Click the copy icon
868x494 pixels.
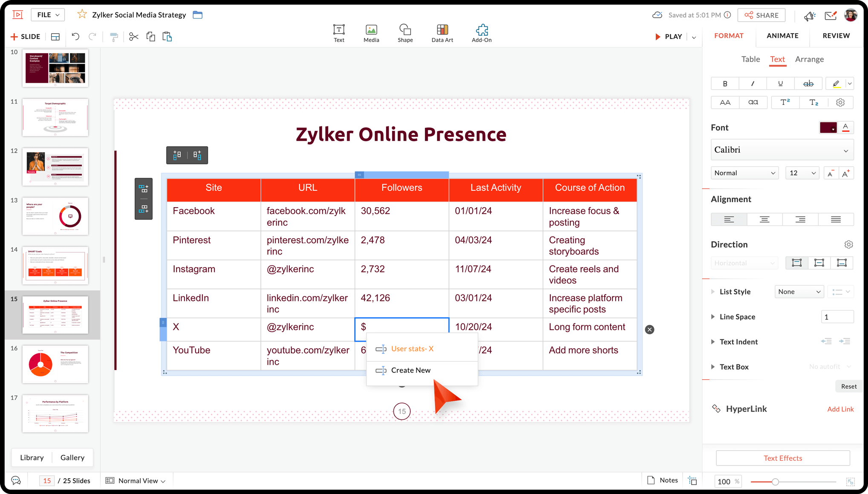150,37
